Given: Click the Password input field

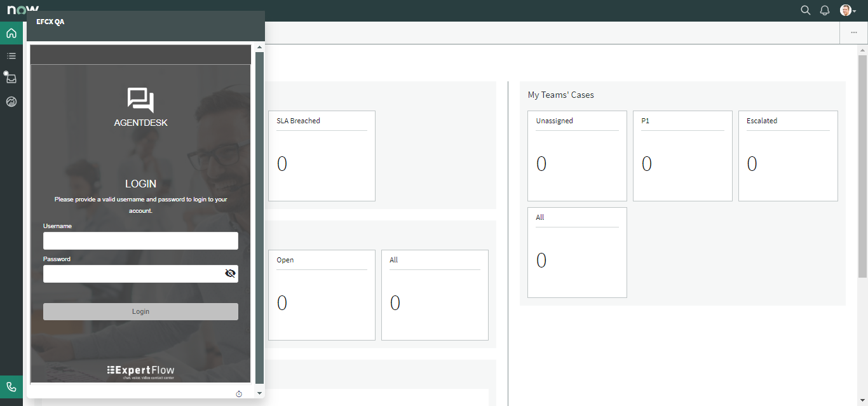Looking at the screenshot, I should coord(132,274).
